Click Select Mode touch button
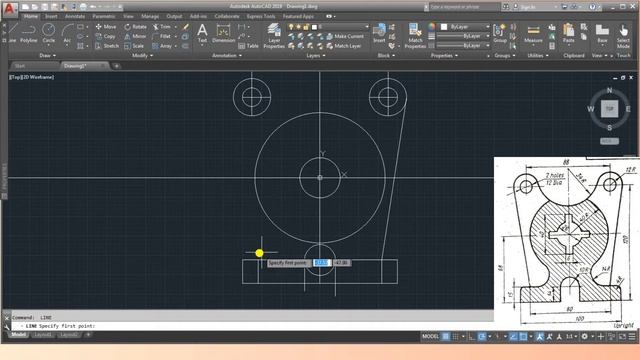Screen dimensions: 640x360 click(623, 36)
